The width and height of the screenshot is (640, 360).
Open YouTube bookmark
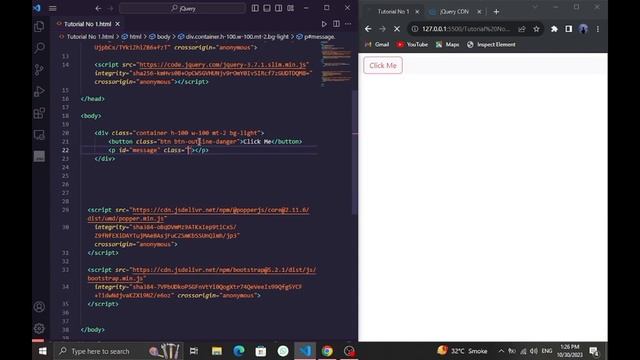412,44
